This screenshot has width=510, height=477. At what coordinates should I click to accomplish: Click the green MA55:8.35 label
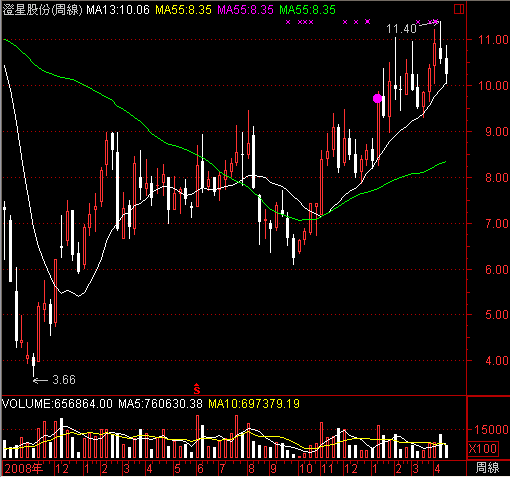[x=307, y=10]
